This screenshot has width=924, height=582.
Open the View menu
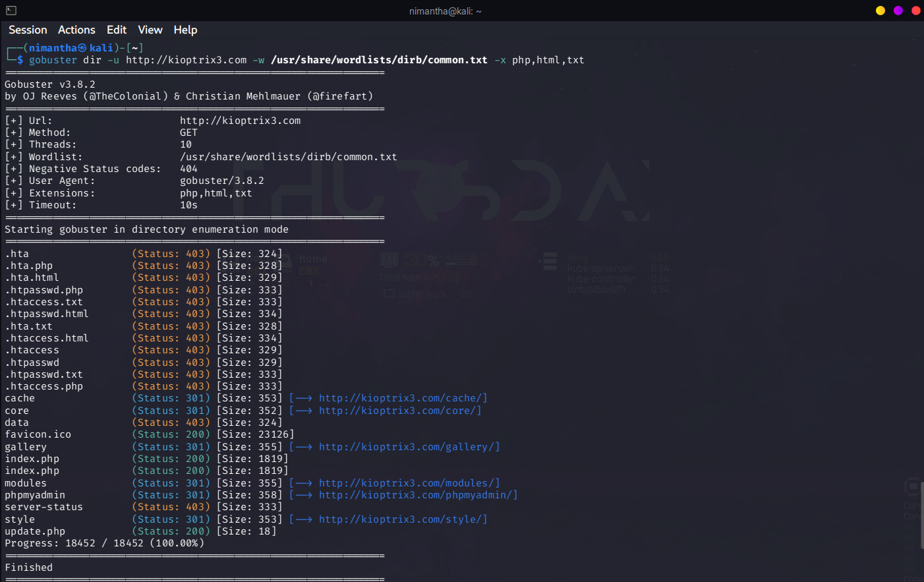pyautogui.click(x=150, y=30)
